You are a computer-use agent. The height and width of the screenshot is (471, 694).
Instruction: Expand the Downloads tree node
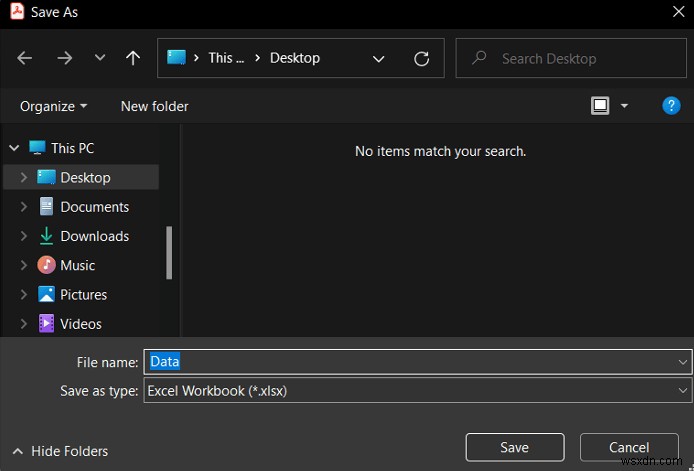23,236
